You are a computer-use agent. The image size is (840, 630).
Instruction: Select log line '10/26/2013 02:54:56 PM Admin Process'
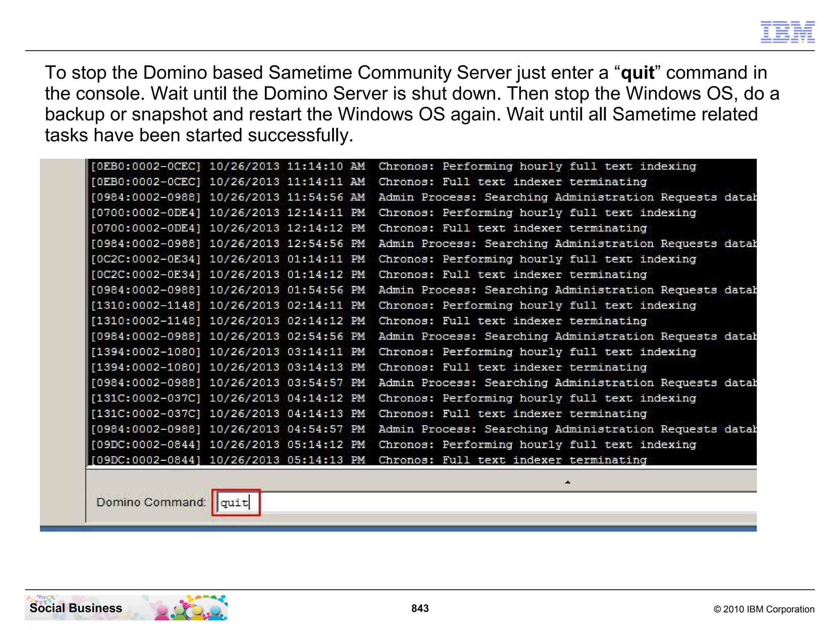point(423,336)
